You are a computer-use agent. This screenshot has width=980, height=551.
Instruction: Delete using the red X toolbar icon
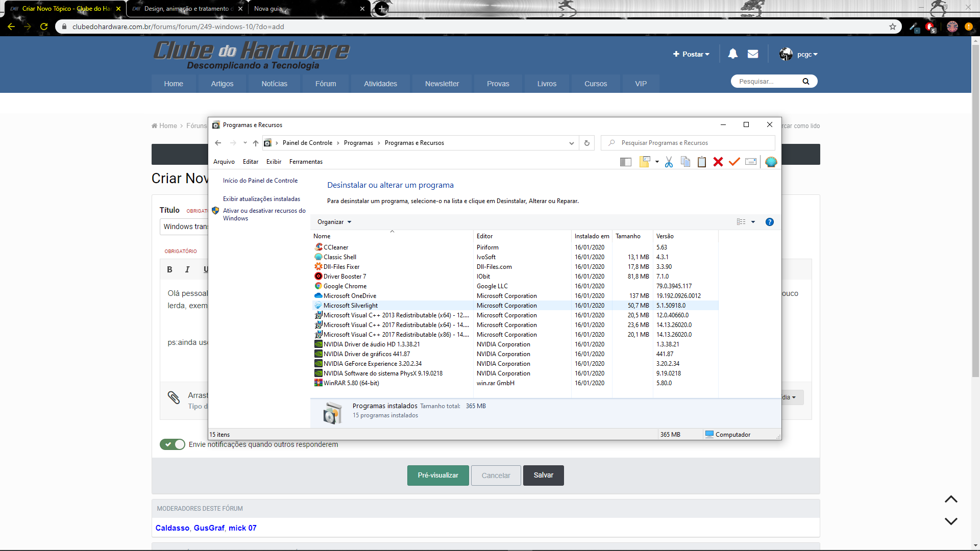pos(718,162)
